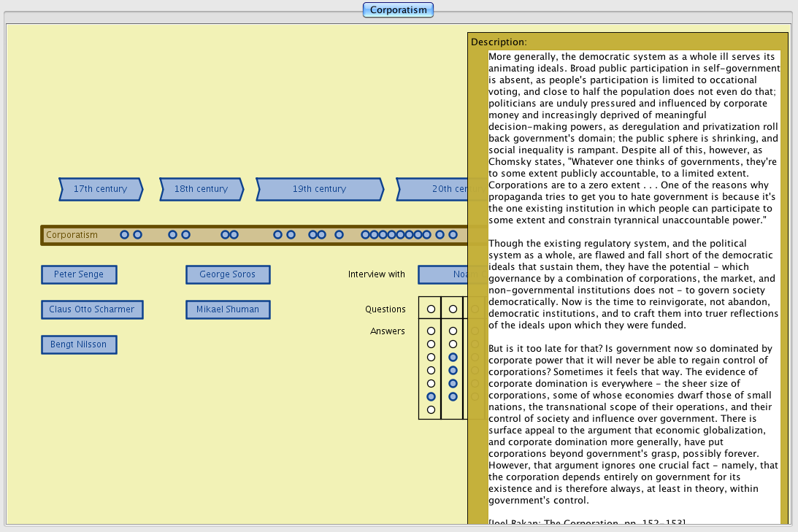This screenshot has height=532, width=798.
Task: Select the bottom answer circle in first column
Action: [431, 409]
